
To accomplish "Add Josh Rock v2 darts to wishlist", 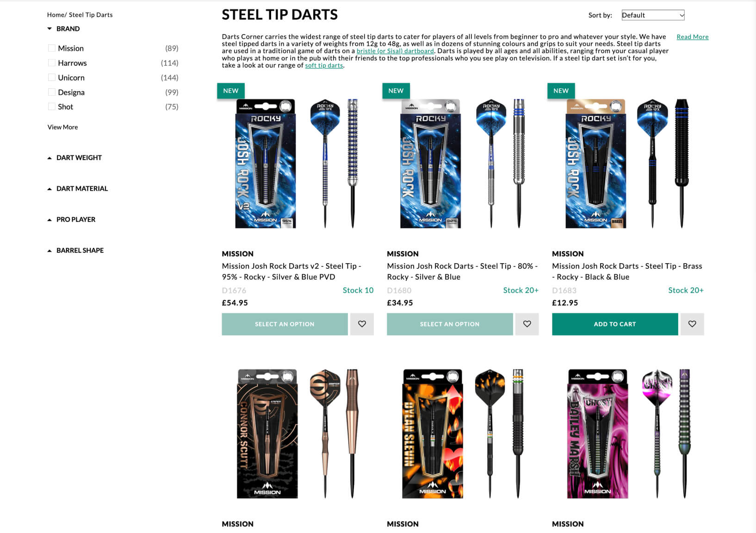I will (362, 324).
